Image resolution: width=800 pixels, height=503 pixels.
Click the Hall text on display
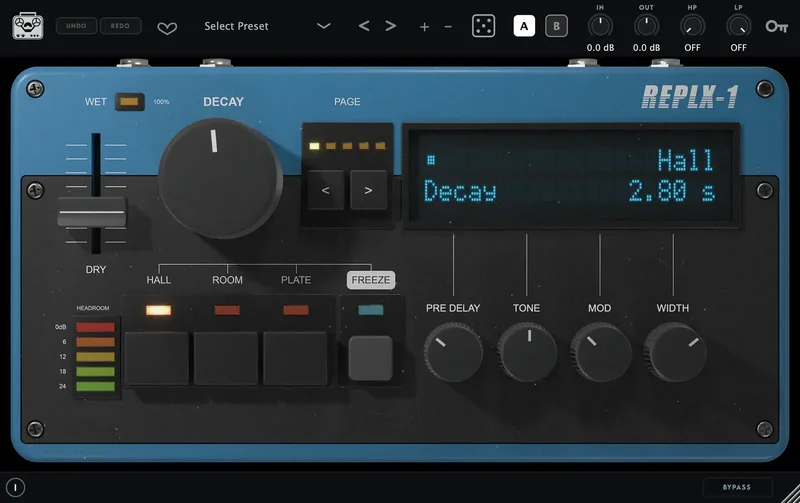click(x=685, y=160)
